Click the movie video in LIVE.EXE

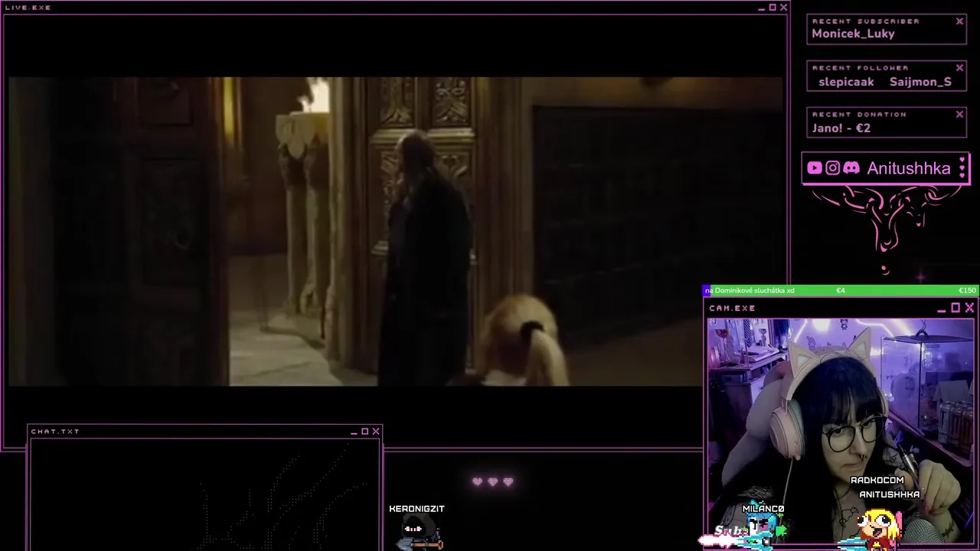point(395,231)
